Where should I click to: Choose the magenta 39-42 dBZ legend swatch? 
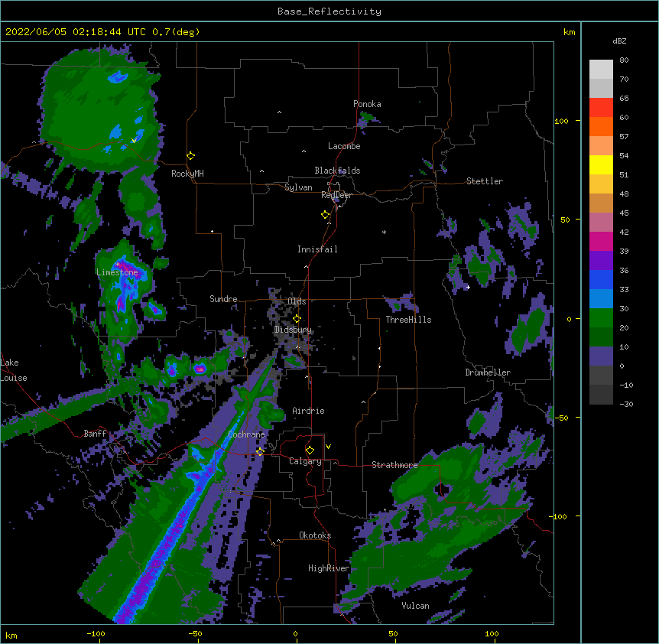tap(601, 242)
